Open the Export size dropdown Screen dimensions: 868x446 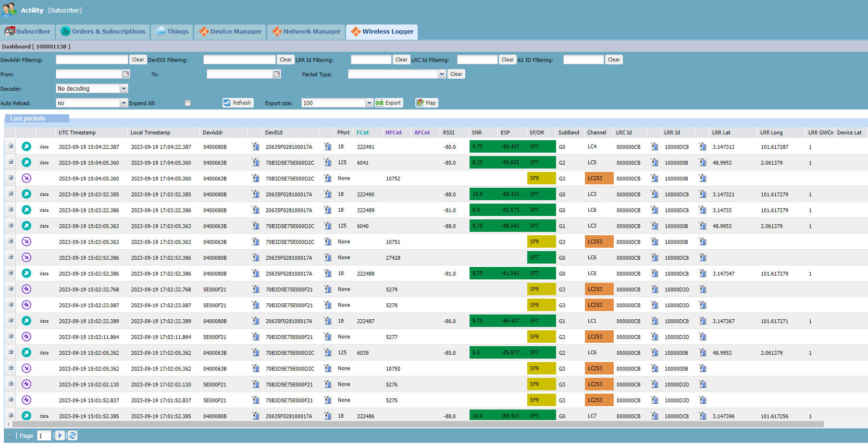(369, 103)
